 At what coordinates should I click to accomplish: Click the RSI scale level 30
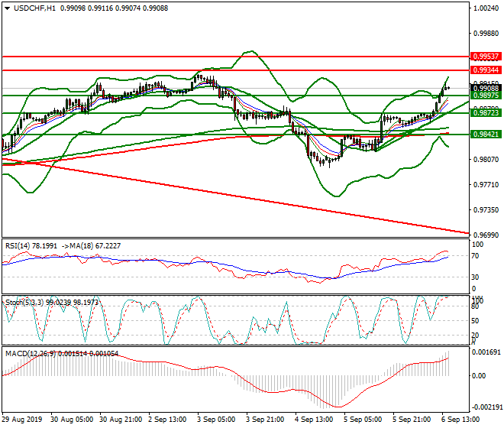[x=475, y=277]
